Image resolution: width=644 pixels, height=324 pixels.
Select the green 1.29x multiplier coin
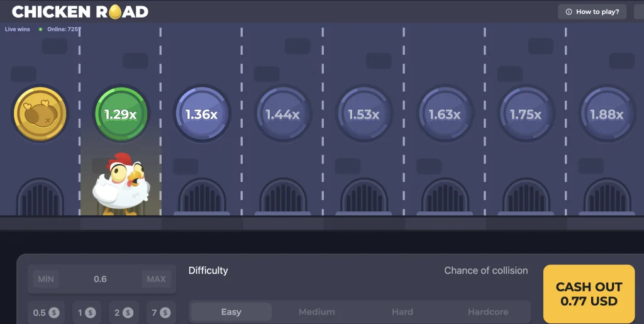point(120,114)
